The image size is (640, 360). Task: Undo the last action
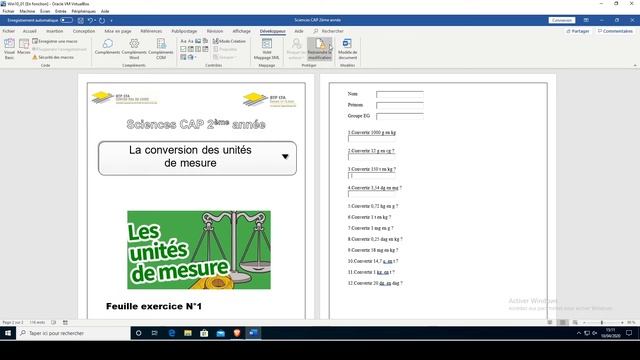click(x=91, y=20)
